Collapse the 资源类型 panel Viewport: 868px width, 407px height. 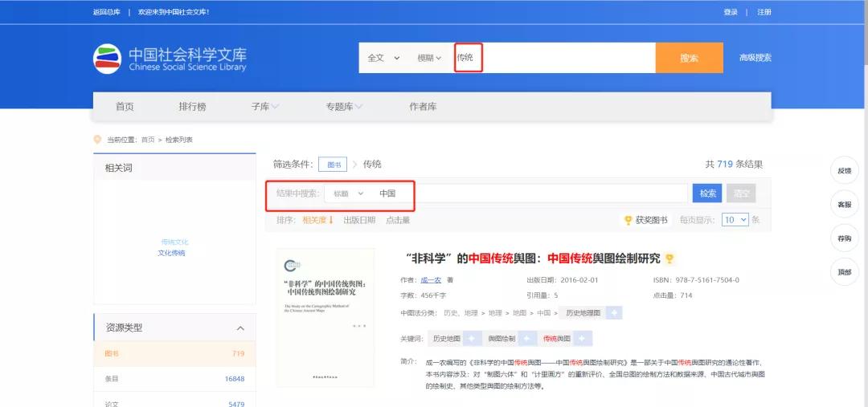coord(240,328)
